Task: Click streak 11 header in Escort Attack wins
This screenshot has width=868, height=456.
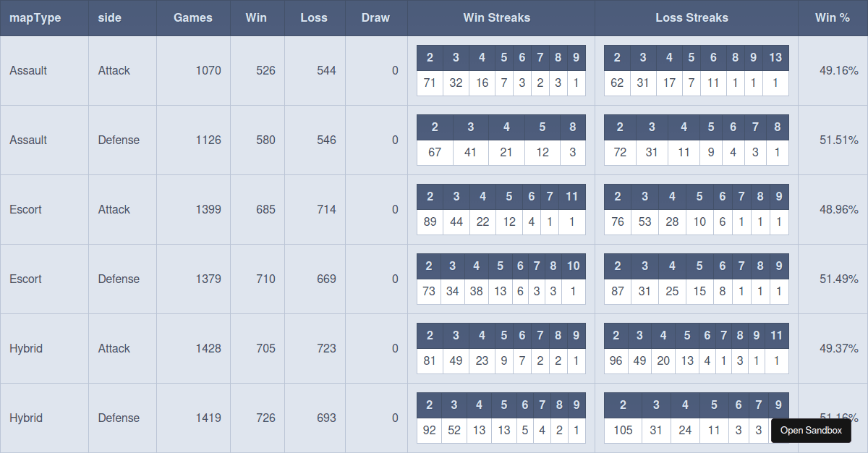Action: [571, 197]
